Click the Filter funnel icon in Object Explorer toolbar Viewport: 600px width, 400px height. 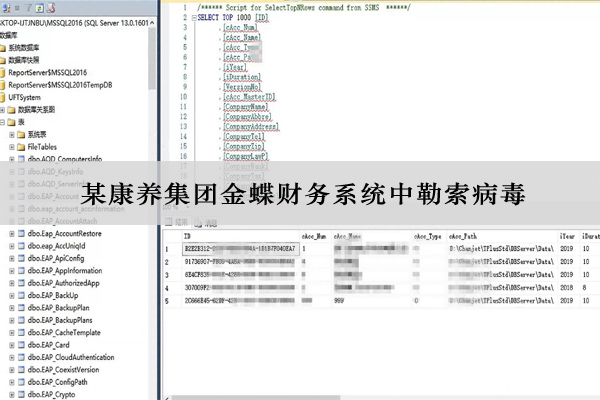[x=29, y=7]
